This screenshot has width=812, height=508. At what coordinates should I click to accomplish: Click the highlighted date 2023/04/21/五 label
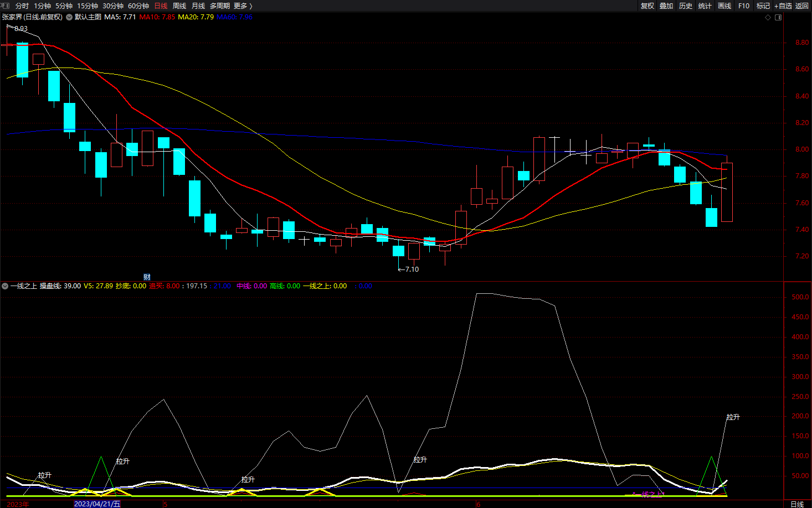pyautogui.click(x=97, y=504)
